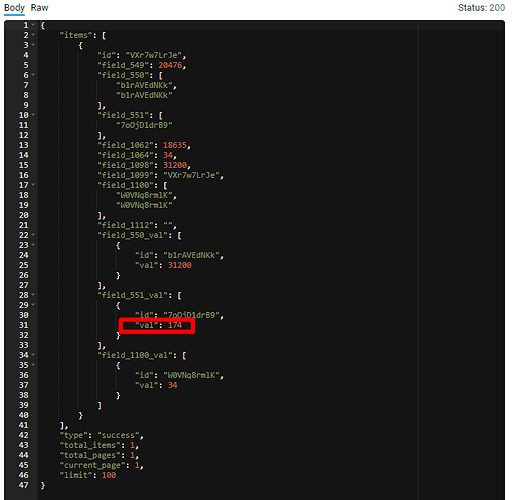The image size is (515, 500).
Task: Collapse the item object fold on line 3
Action: coord(33,45)
